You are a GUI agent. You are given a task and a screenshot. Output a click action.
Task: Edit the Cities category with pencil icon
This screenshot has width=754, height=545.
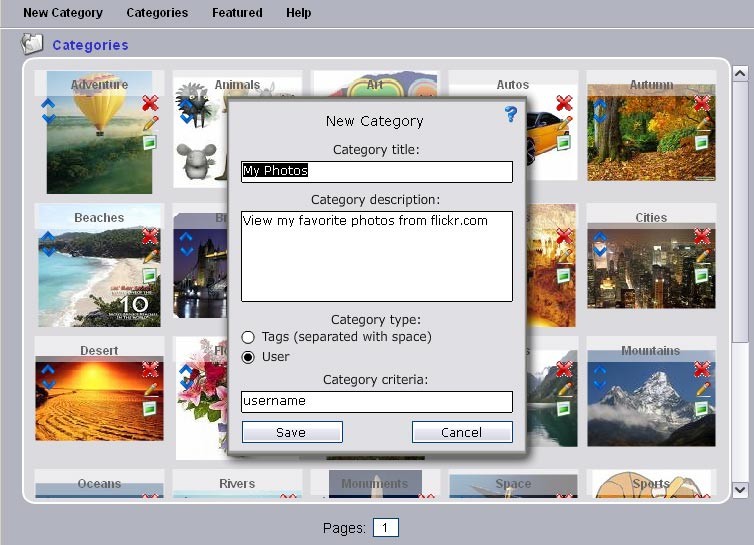tap(702, 256)
